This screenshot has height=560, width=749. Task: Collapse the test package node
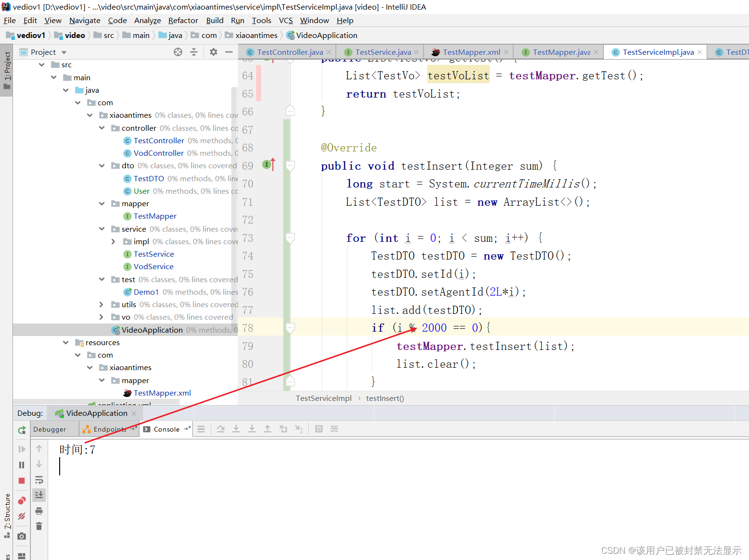pos(102,279)
